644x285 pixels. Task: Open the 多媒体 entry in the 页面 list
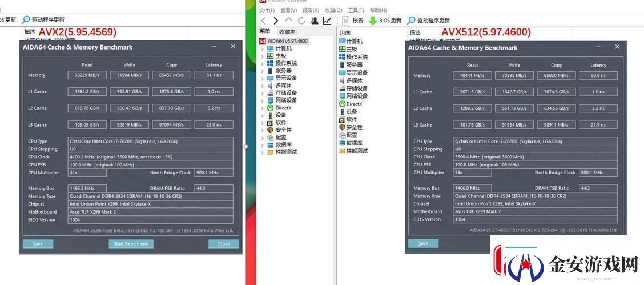click(351, 80)
